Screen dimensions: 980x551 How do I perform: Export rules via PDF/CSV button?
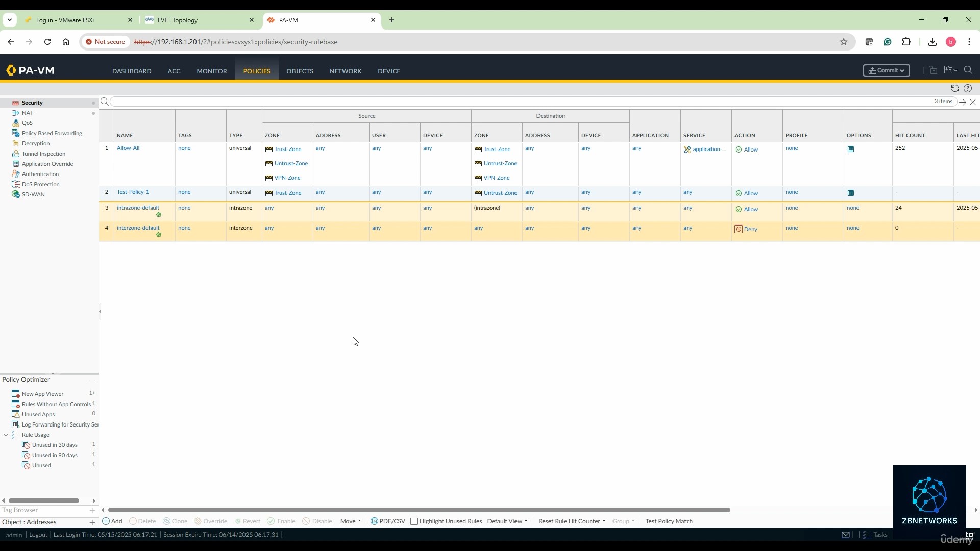(388, 521)
